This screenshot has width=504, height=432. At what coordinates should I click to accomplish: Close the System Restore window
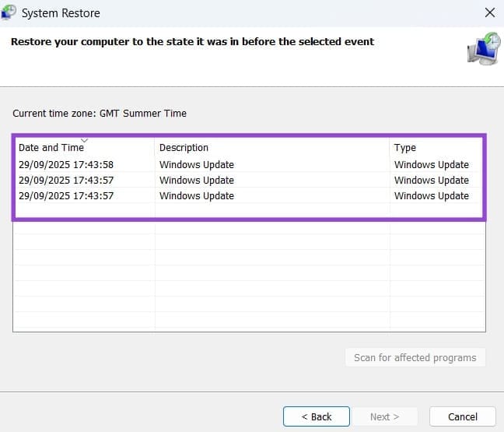click(489, 13)
